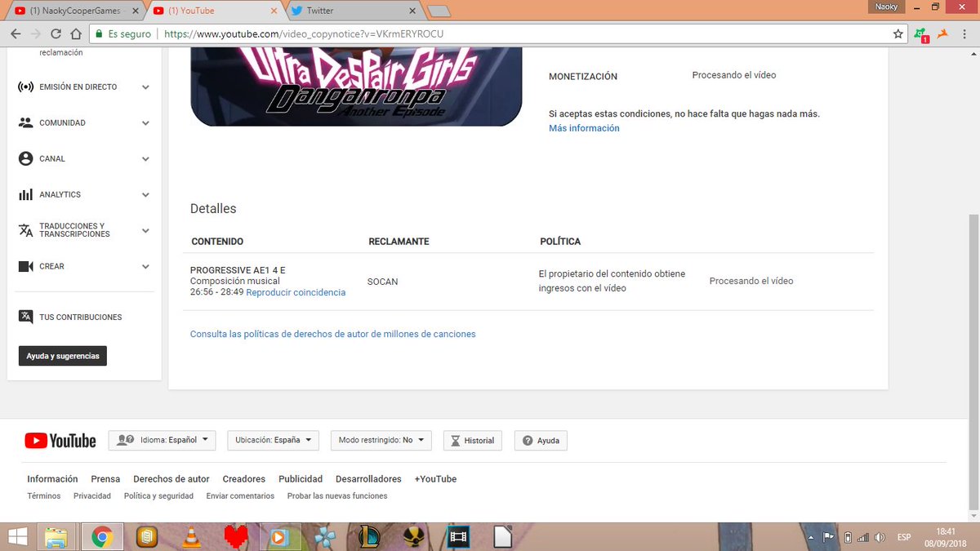Click the Ayuda y sugerencias button

63,356
